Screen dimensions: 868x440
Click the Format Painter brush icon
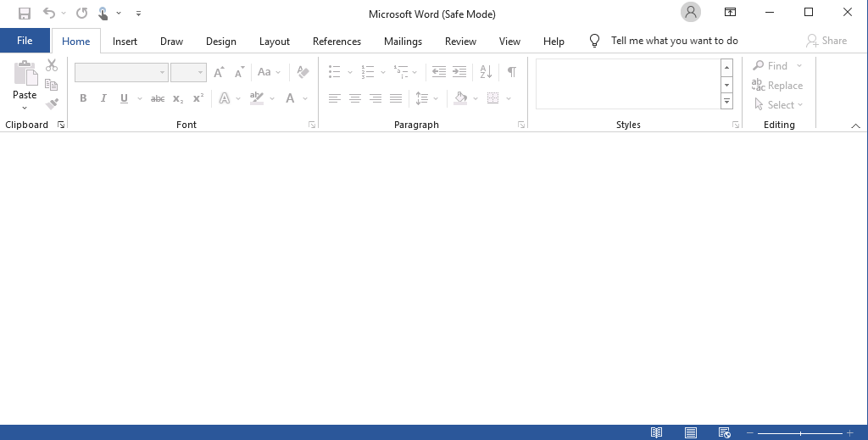[52, 104]
